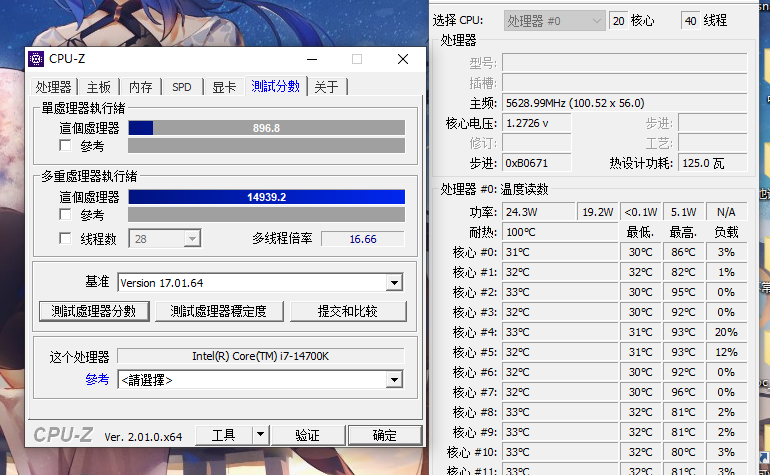Click the 主频 value 5628.99MHz
Screen dimensions: 770x475
tap(624, 103)
